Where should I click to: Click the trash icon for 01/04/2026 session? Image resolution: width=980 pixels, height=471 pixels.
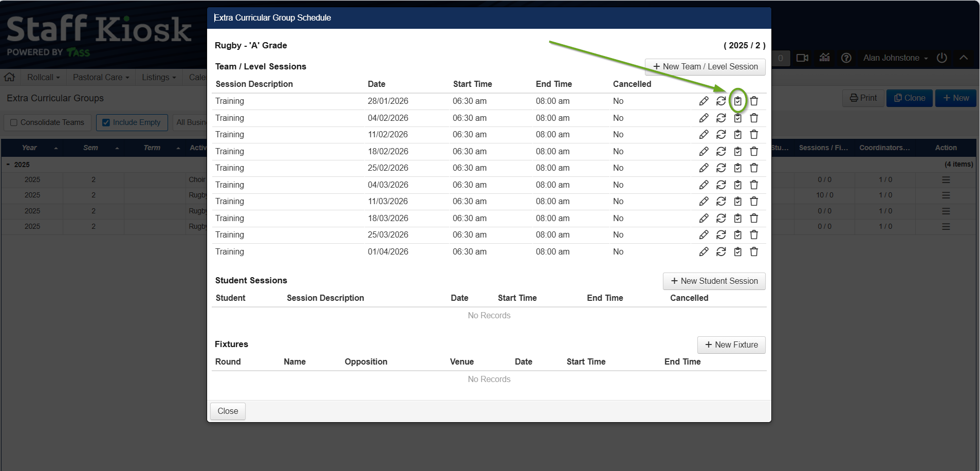[754, 252]
